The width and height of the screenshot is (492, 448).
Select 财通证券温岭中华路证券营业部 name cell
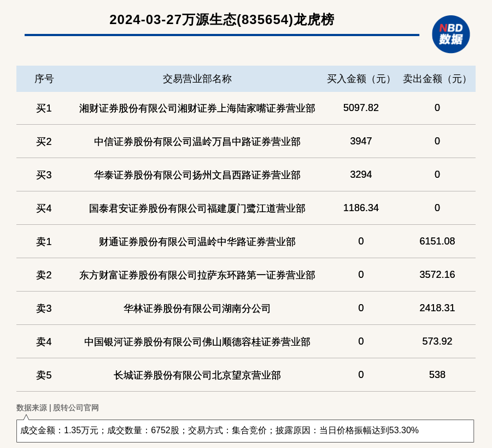[197, 242]
